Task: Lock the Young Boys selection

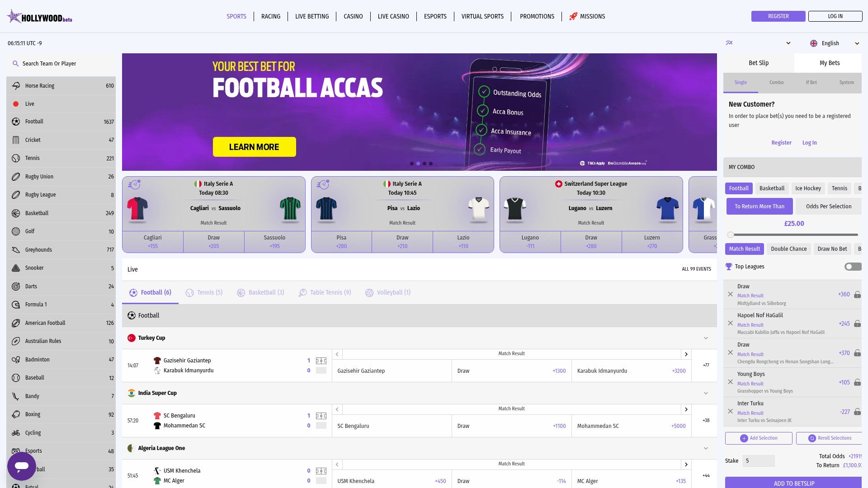Action: (x=857, y=383)
